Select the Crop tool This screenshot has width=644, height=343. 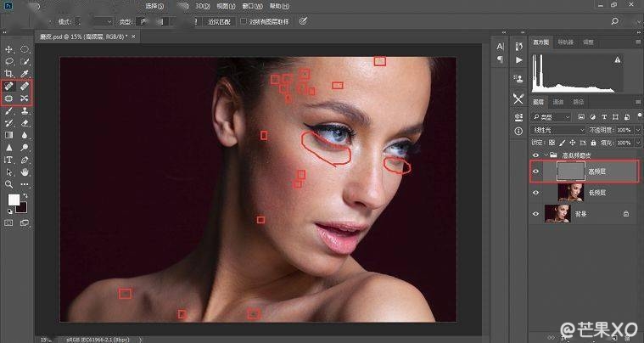coord(8,74)
